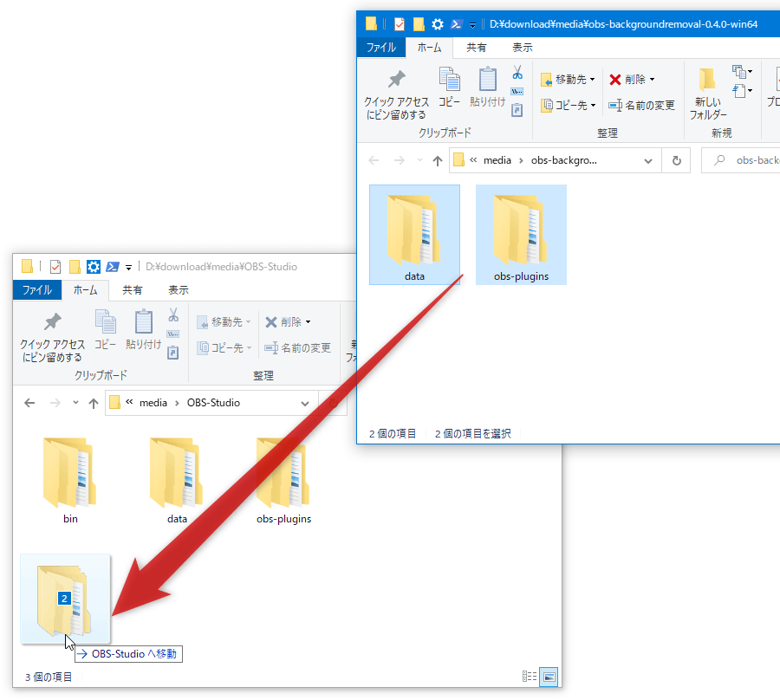
Task: Click 名前の変更 in OBS-Studio window
Action: click(x=297, y=348)
